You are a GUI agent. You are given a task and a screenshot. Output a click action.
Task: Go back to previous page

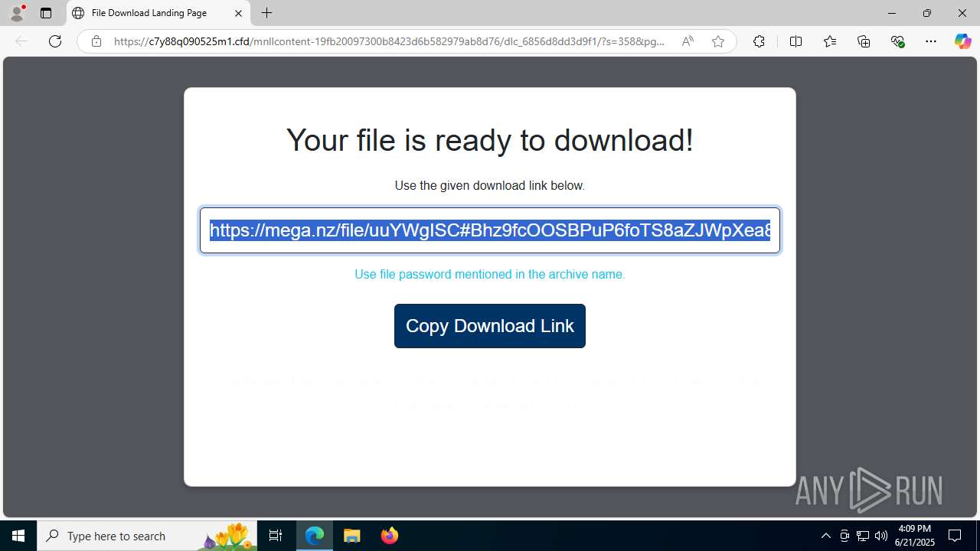click(x=21, y=41)
